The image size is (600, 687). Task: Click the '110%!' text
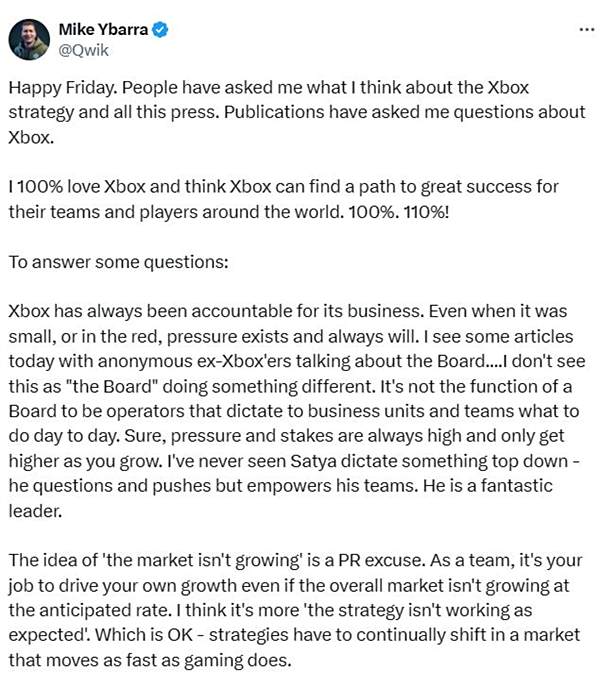pyautogui.click(x=426, y=212)
